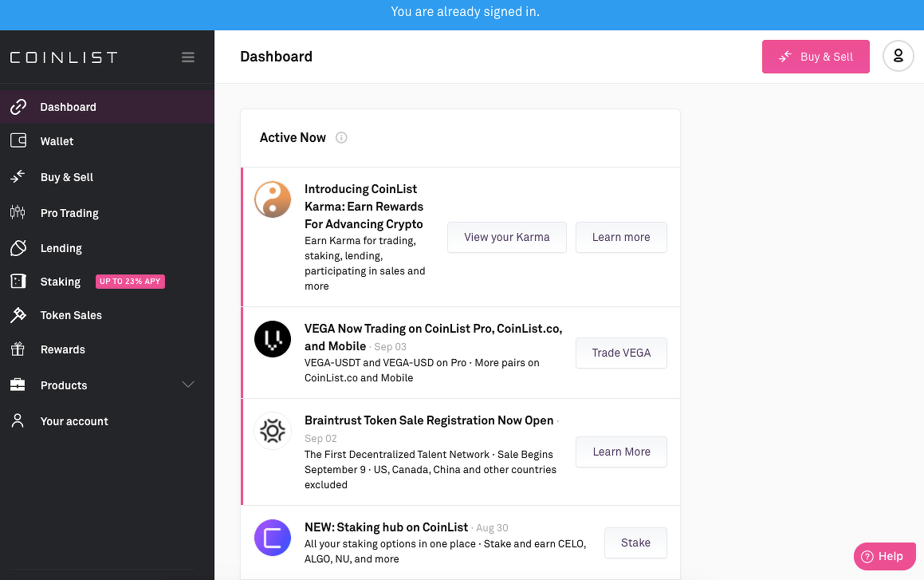This screenshot has width=924, height=580.
Task: Click the Active Now heading
Action: tap(293, 137)
